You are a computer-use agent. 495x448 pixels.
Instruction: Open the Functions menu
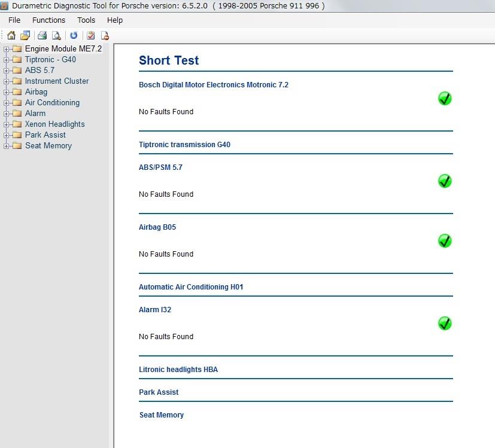click(48, 20)
